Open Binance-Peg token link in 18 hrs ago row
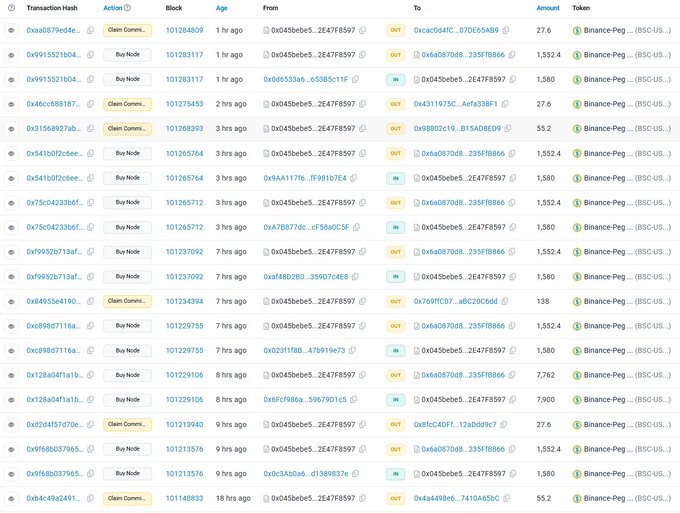 point(627,499)
